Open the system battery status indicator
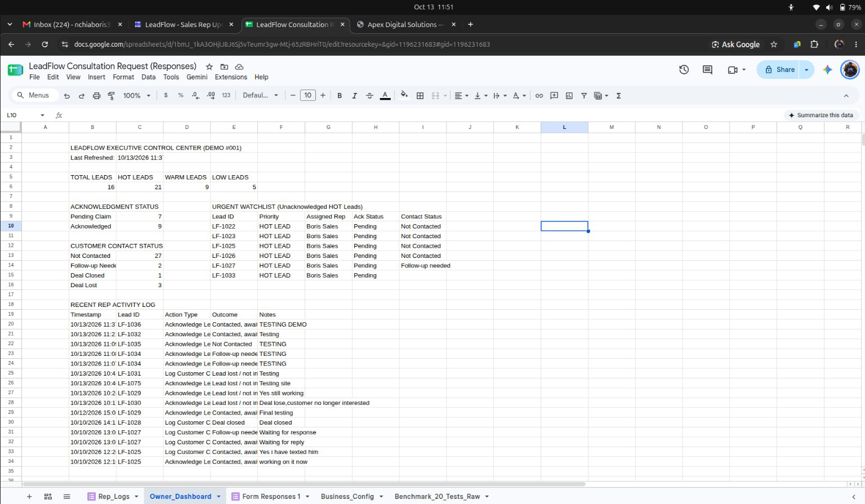 [850, 7]
